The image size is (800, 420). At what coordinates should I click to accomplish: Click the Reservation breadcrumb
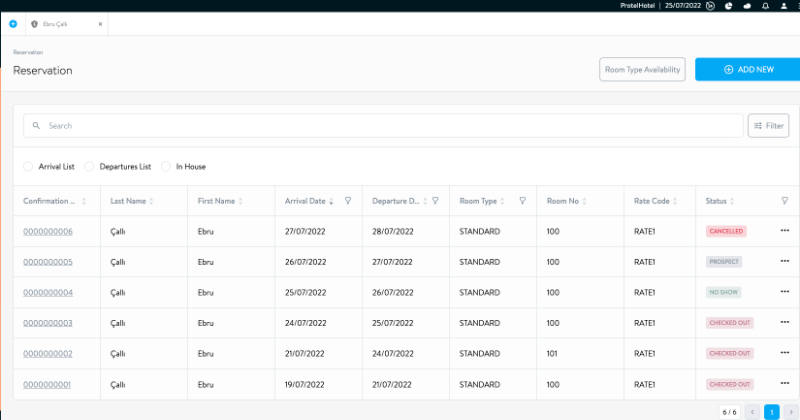tap(28, 52)
